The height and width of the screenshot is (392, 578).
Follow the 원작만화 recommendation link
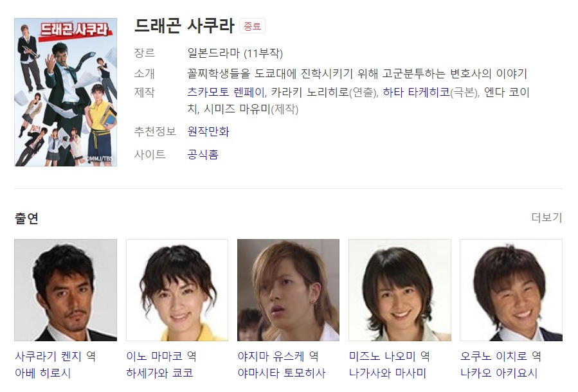tap(208, 132)
